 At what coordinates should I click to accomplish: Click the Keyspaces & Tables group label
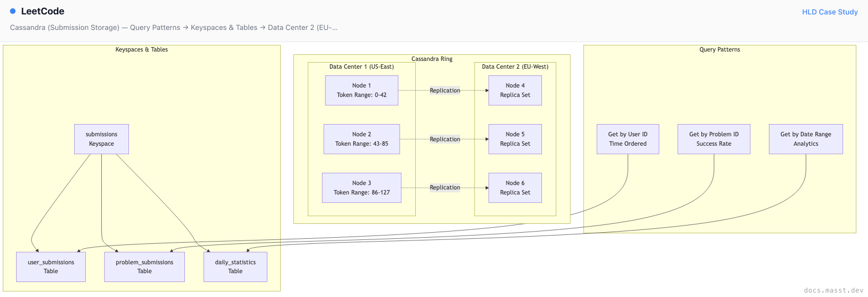142,49
